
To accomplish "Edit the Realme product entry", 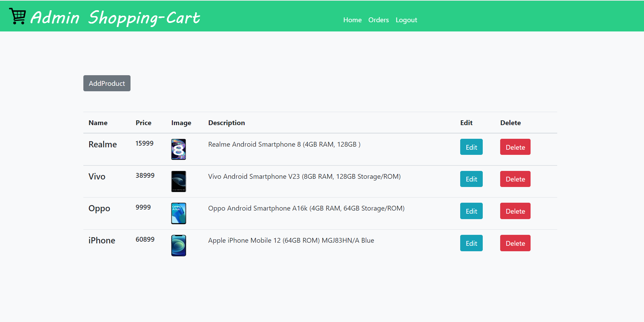I will 471,147.
